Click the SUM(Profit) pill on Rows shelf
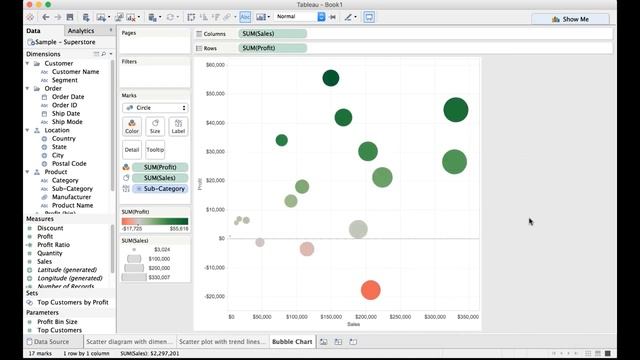 pyautogui.click(x=272, y=48)
